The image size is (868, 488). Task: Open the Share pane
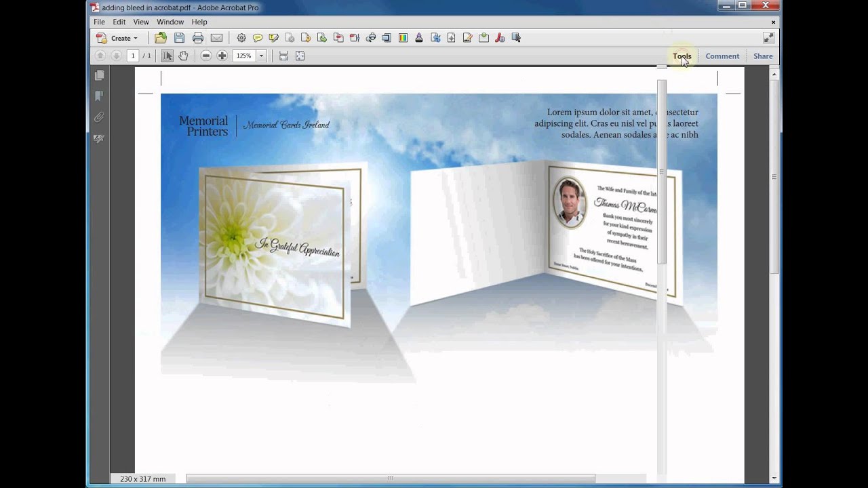pyautogui.click(x=763, y=56)
